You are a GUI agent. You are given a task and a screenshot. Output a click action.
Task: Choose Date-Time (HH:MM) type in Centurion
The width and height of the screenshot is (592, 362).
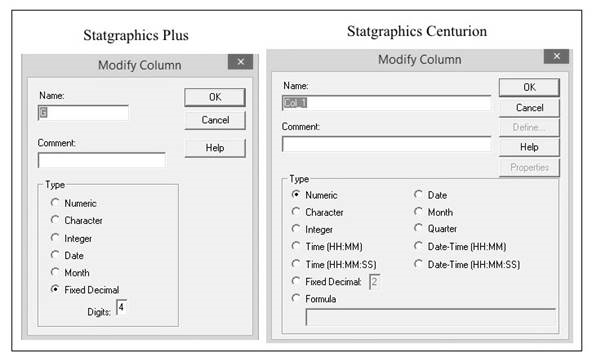coord(418,246)
